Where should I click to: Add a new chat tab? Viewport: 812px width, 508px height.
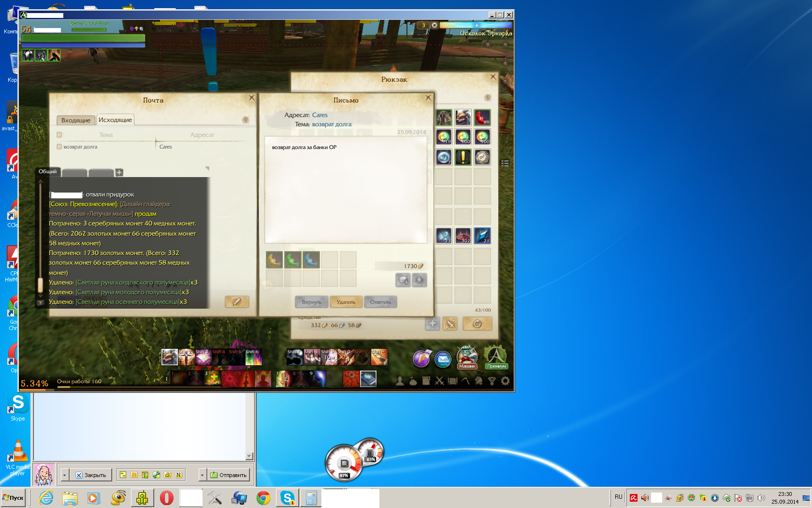119,172
